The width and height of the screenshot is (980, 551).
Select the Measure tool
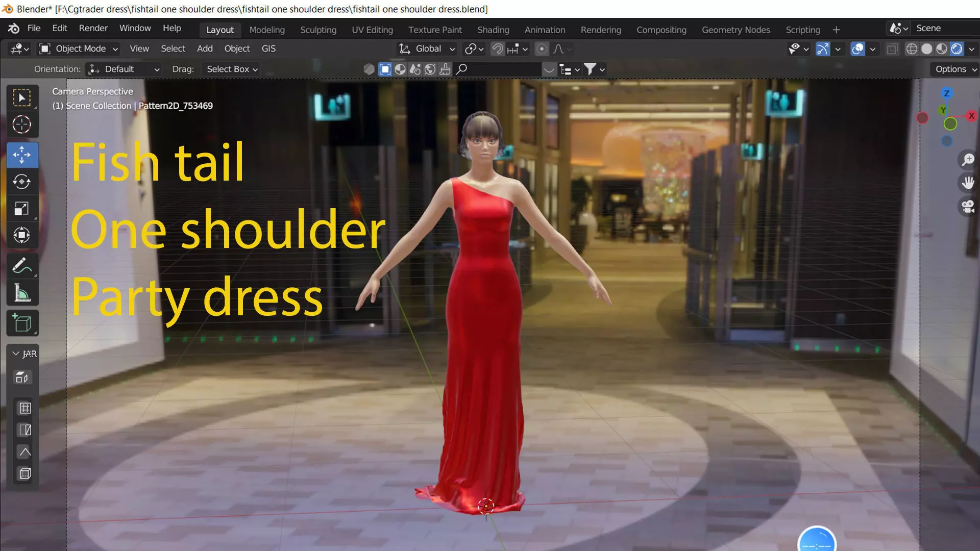click(21, 293)
